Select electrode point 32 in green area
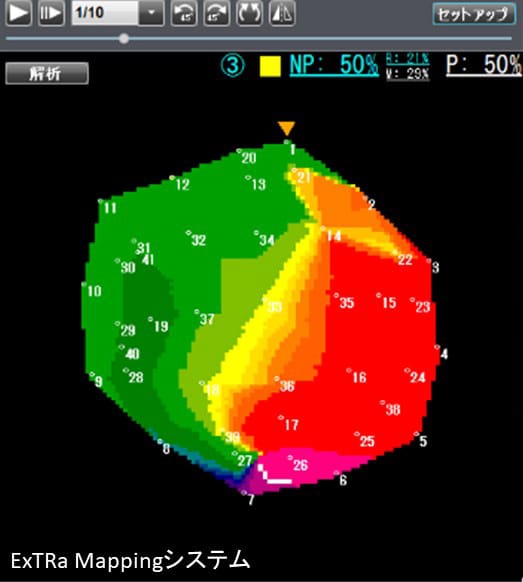The image size is (523, 582). (196, 239)
